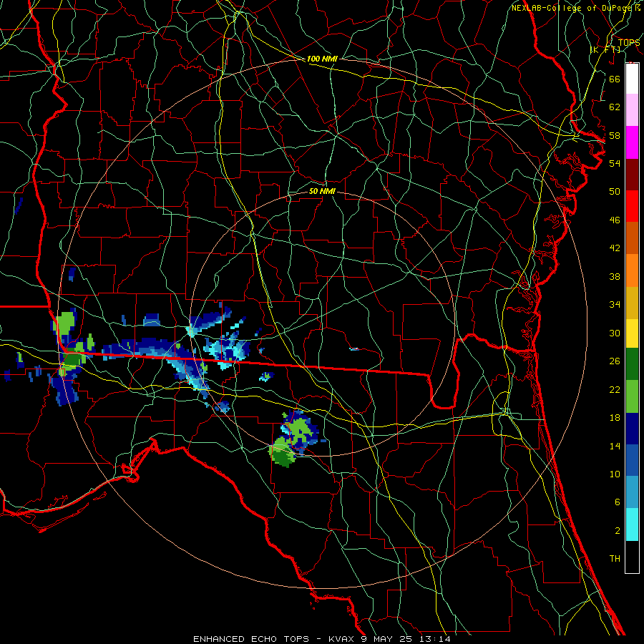Image resolution: width=644 pixels, height=644 pixels.
Task: Click the legend value '6'
Action: [618, 502]
